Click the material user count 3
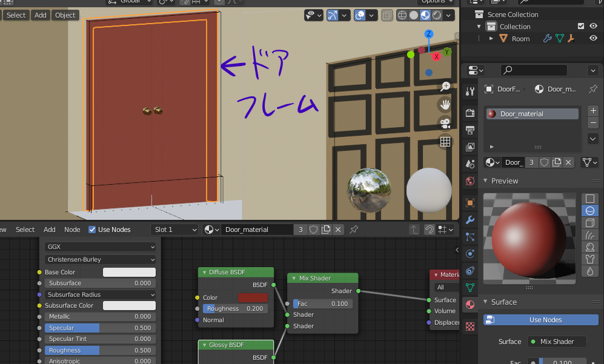 coord(531,162)
